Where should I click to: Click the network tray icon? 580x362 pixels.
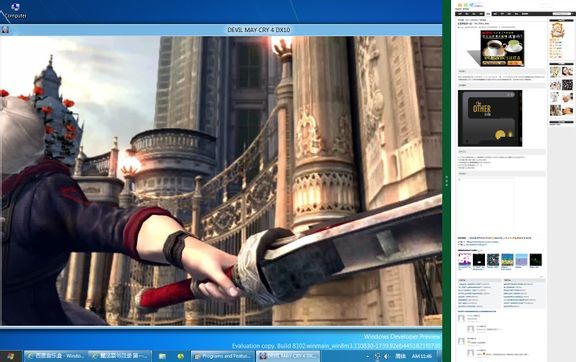(377, 356)
